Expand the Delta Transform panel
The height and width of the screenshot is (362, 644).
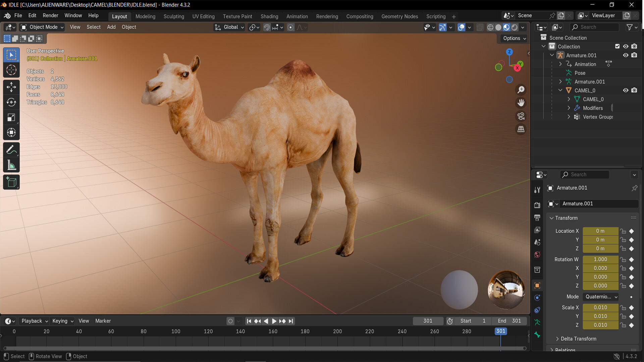(x=557, y=339)
